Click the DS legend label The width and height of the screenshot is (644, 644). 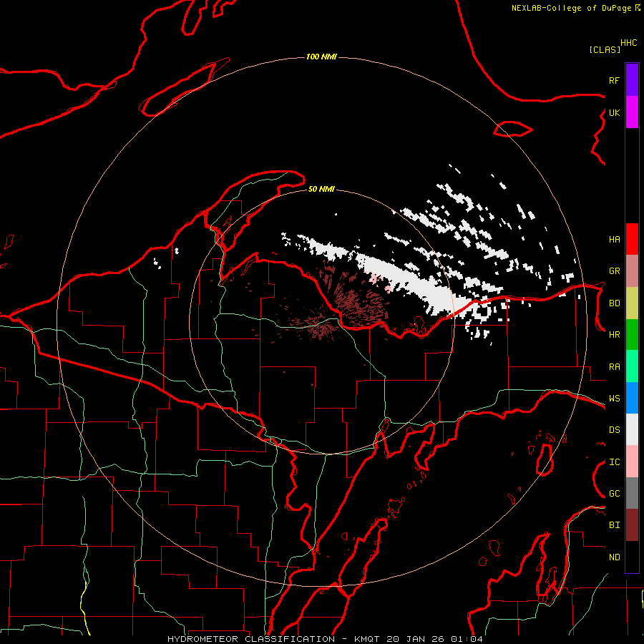tap(614, 430)
